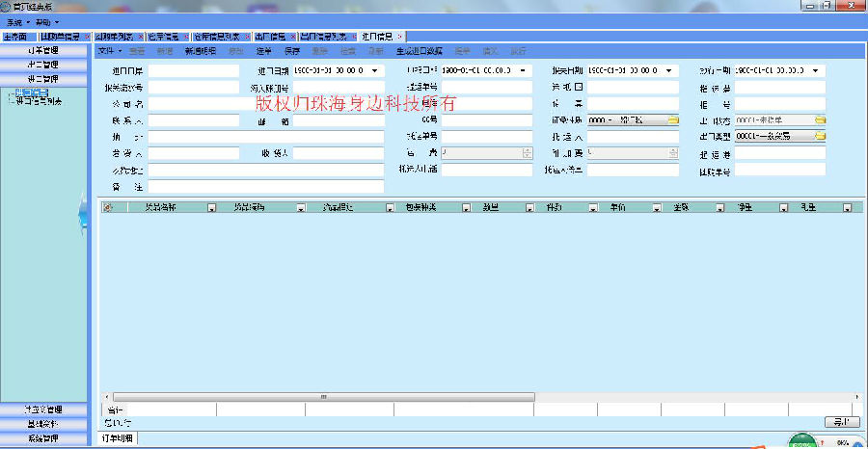Focus the QQ号 input field

[487, 120]
